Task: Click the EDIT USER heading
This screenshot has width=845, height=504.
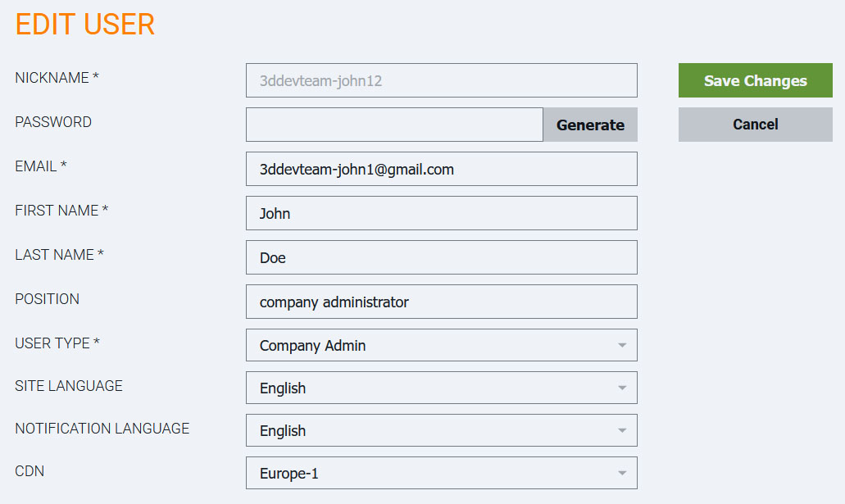Action: (85, 25)
